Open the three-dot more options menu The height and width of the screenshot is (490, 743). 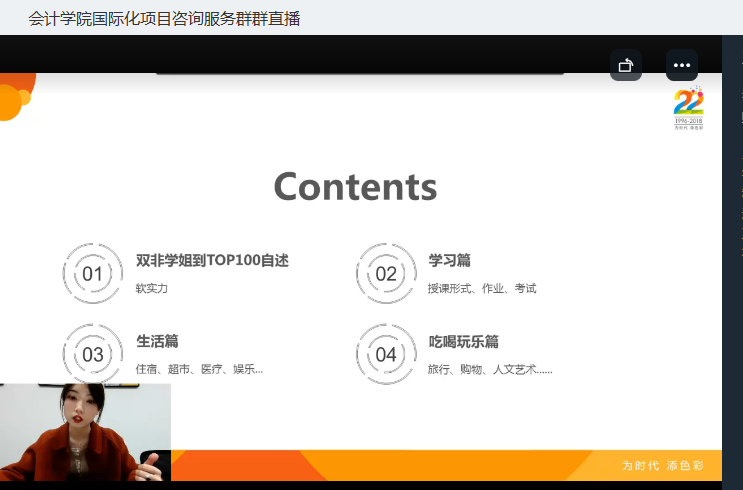pyautogui.click(x=682, y=65)
